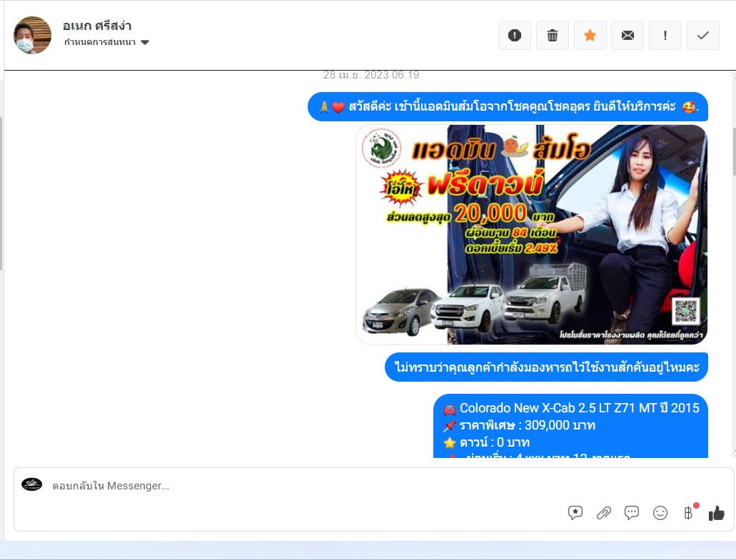The image size is (736, 560).
Task: Open emoji picker smiley icon
Action: coord(660,513)
